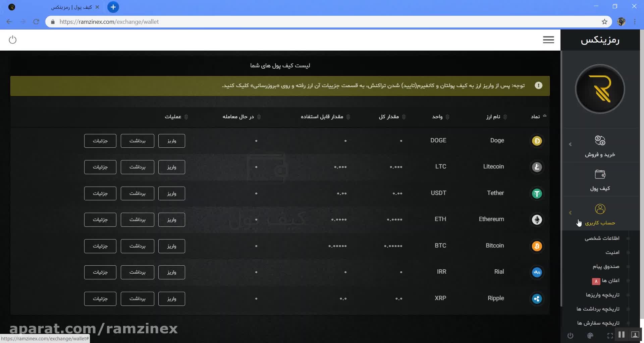Expand the خرید و فروش submenu chevron
Image resolution: width=644 pixels, height=343 pixels.
coord(570,144)
